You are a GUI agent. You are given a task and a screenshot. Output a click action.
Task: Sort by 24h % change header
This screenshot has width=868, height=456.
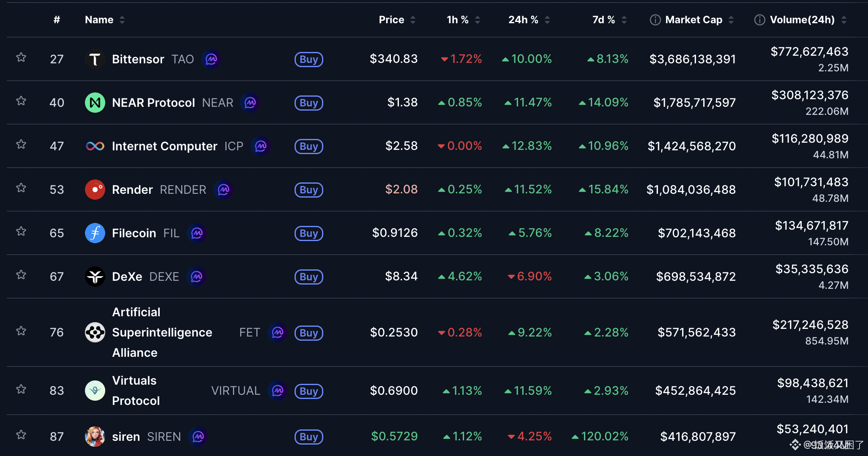[528, 20]
